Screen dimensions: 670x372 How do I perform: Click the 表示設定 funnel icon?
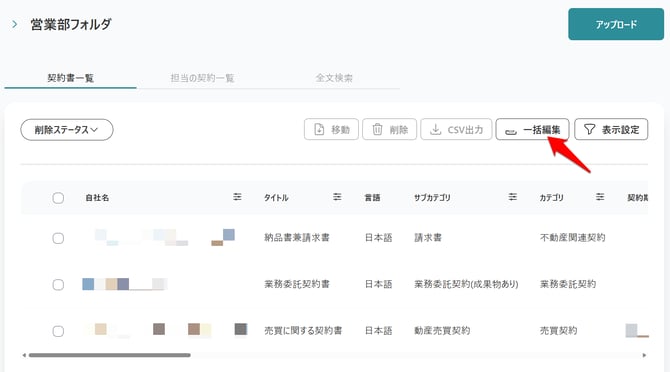coord(590,129)
